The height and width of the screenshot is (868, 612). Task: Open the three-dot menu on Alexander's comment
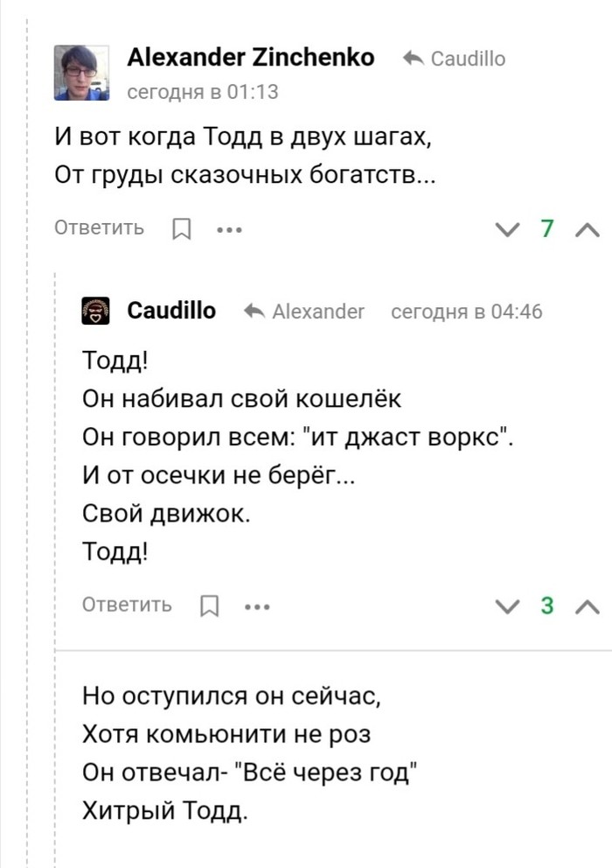click(229, 228)
